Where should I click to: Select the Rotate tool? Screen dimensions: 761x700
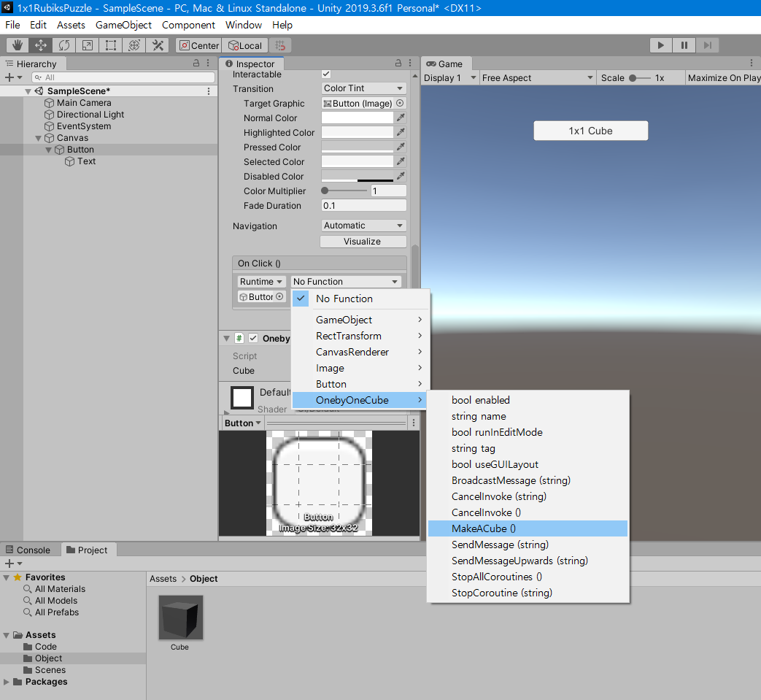click(x=63, y=45)
